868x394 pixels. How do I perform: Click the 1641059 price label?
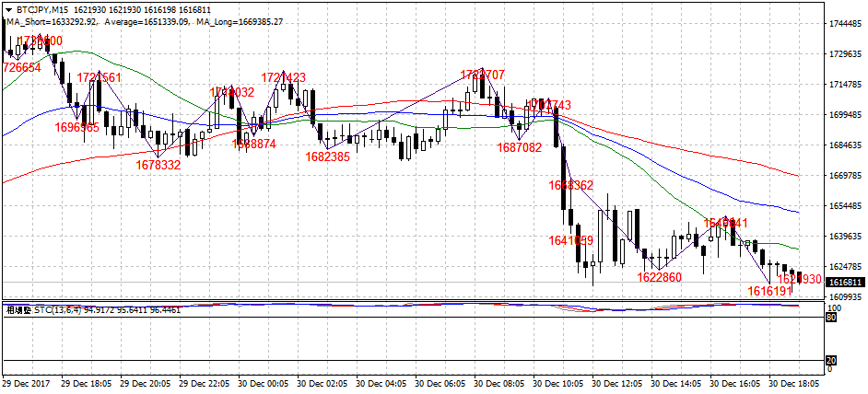coord(571,241)
